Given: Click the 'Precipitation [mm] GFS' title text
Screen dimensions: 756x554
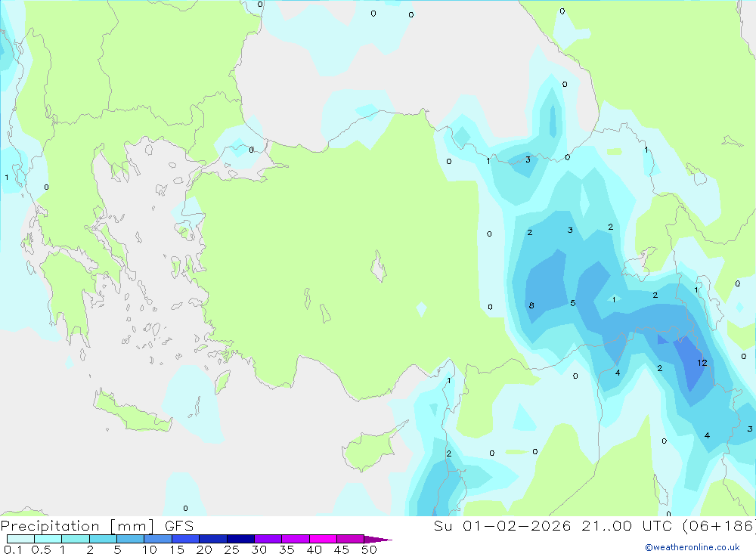Looking at the screenshot, I should (x=97, y=525).
